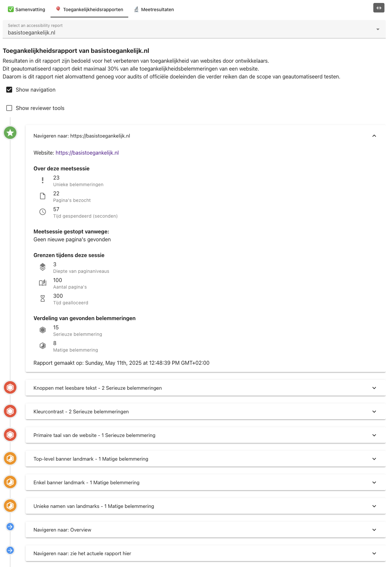Collapse the Navigeren naar basistoegankelijk.nl panel

coord(205,136)
